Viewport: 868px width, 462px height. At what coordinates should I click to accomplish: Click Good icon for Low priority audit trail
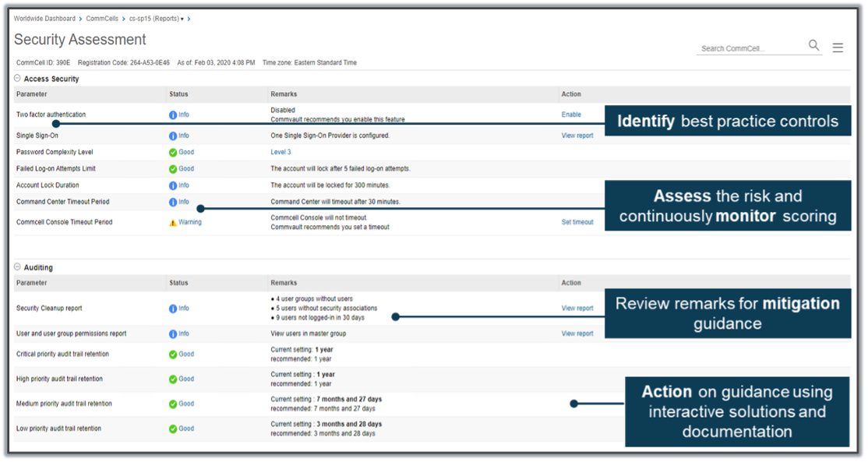[173, 428]
